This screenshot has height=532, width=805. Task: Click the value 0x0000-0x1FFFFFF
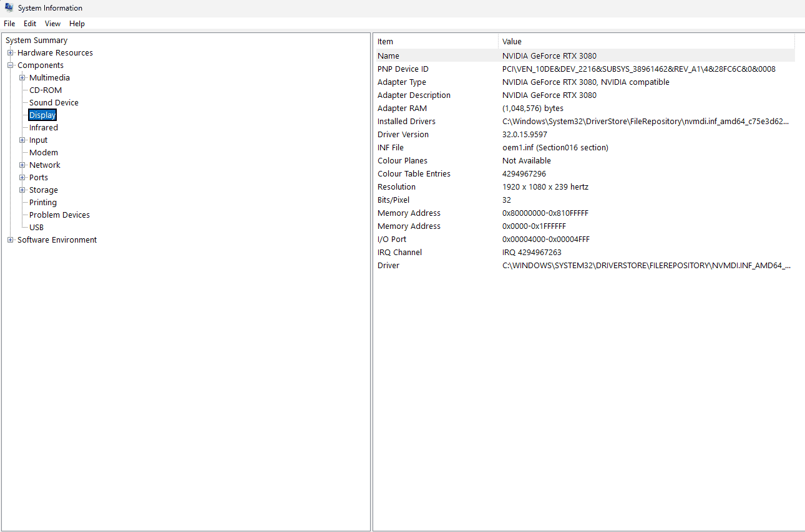(x=534, y=226)
